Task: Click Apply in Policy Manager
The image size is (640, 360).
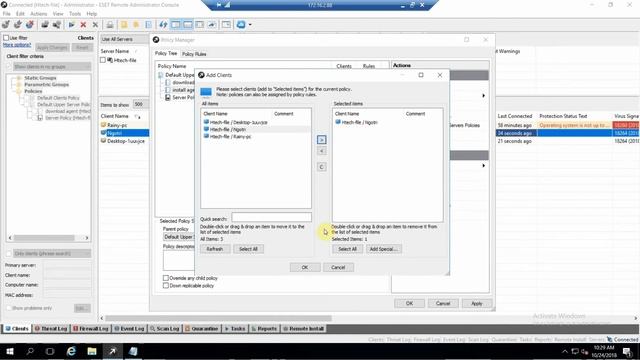Action: [x=477, y=303]
